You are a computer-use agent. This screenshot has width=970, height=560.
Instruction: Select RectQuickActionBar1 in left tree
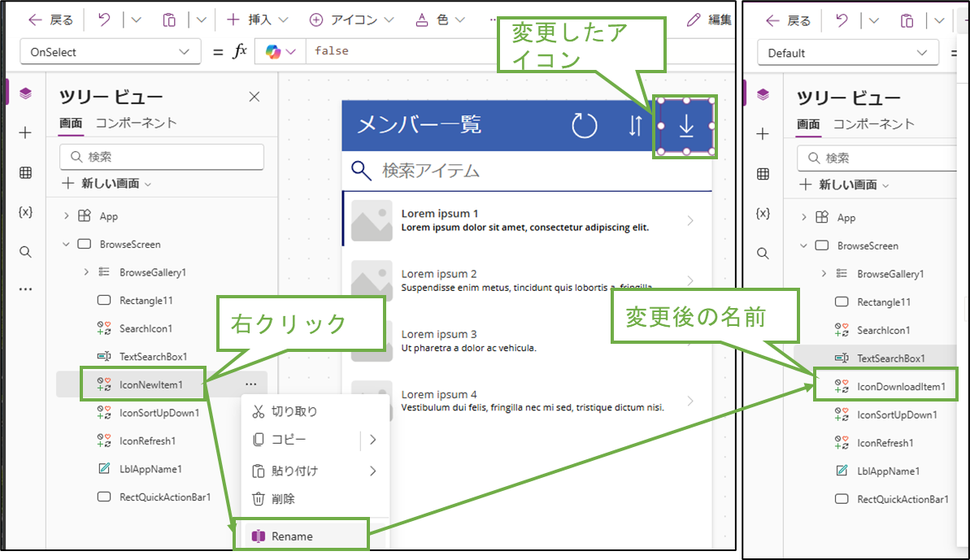click(x=165, y=497)
